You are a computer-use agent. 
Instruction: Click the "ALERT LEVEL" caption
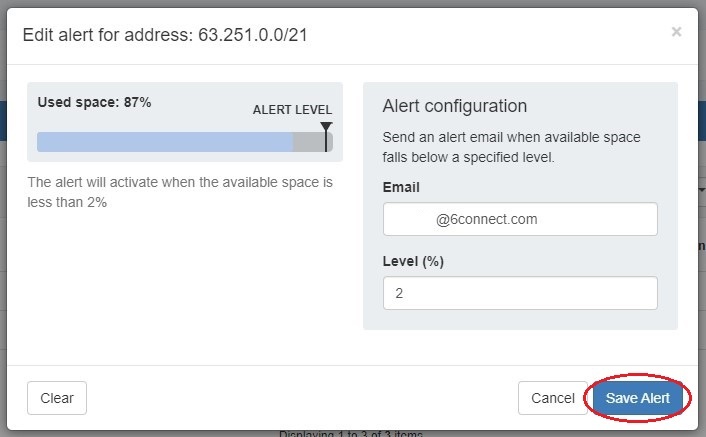[x=292, y=110]
